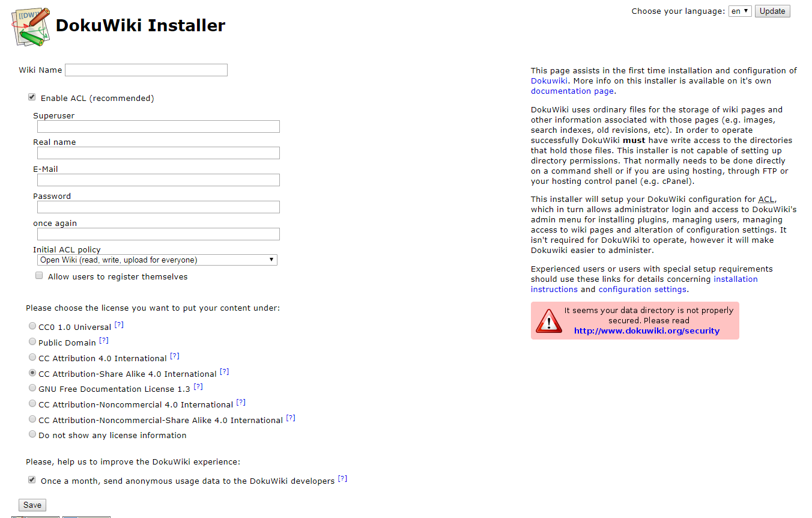This screenshot has height=518, width=812.
Task: Click the Initial ACL policy label
Action: pyautogui.click(x=67, y=249)
